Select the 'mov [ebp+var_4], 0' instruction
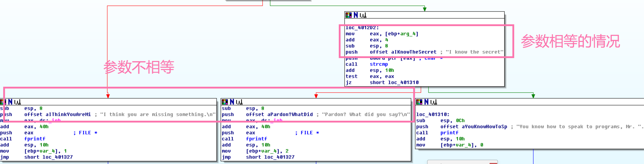Image resolution: width=644 pixels, height=164 pixels. (450, 145)
